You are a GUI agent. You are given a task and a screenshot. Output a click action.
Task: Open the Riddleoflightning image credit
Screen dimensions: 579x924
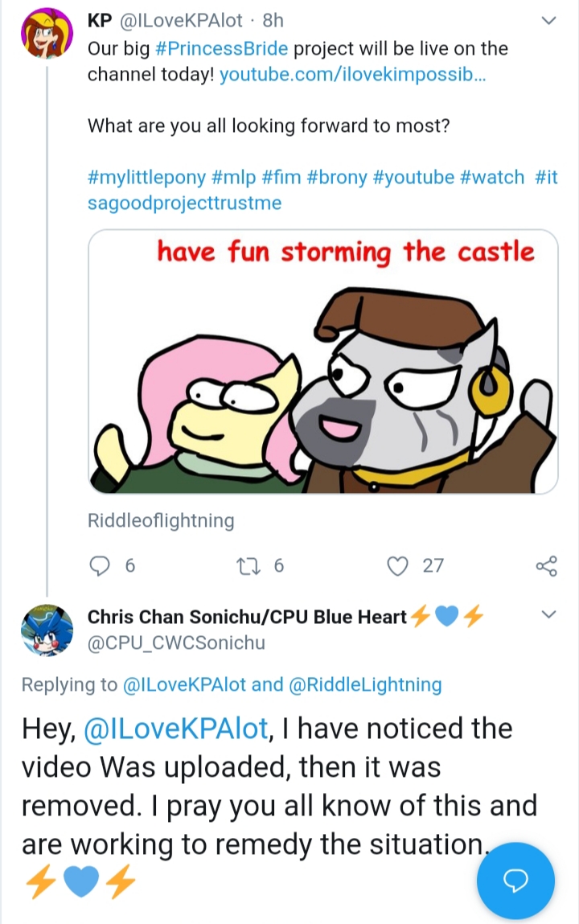(161, 520)
